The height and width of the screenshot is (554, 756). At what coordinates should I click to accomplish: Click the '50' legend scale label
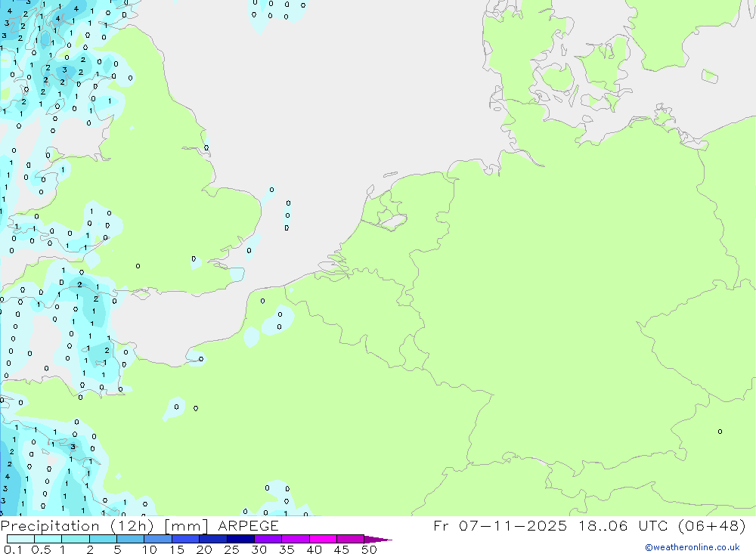click(x=369, y=549)
